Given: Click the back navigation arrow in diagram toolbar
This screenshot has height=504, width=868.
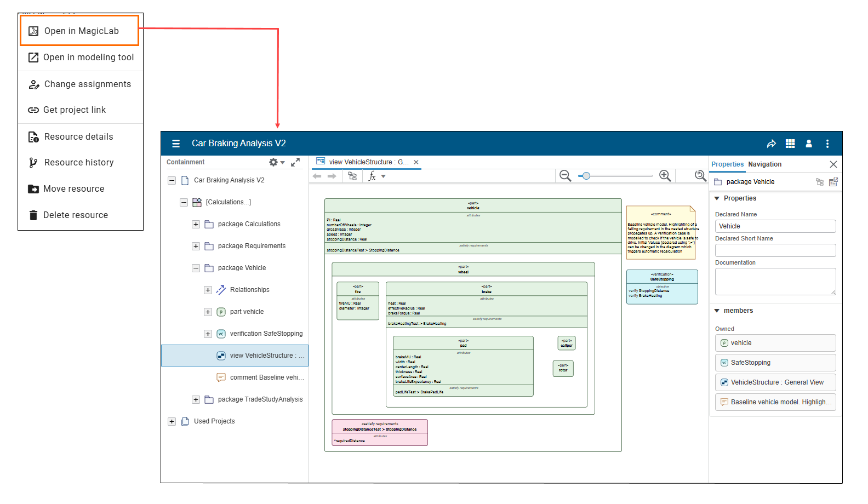Looking at the screenshot, I should [x=317, y=176].
